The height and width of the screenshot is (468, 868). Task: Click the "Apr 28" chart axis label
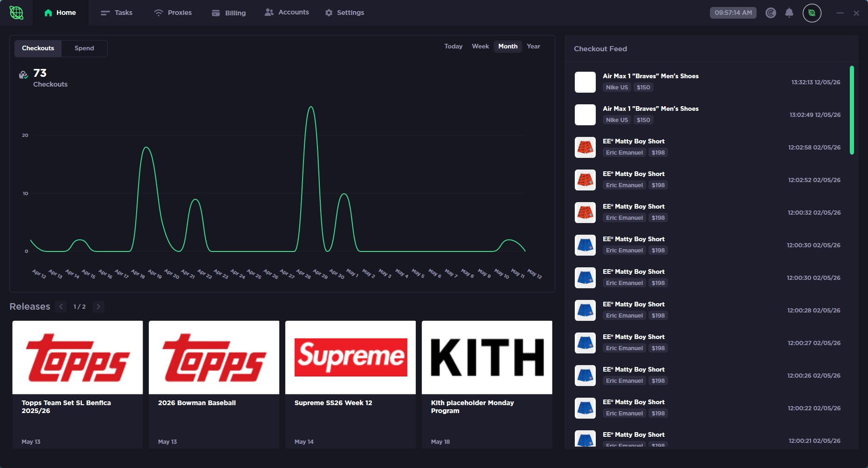pyautogui.click(x=303, y=274)
